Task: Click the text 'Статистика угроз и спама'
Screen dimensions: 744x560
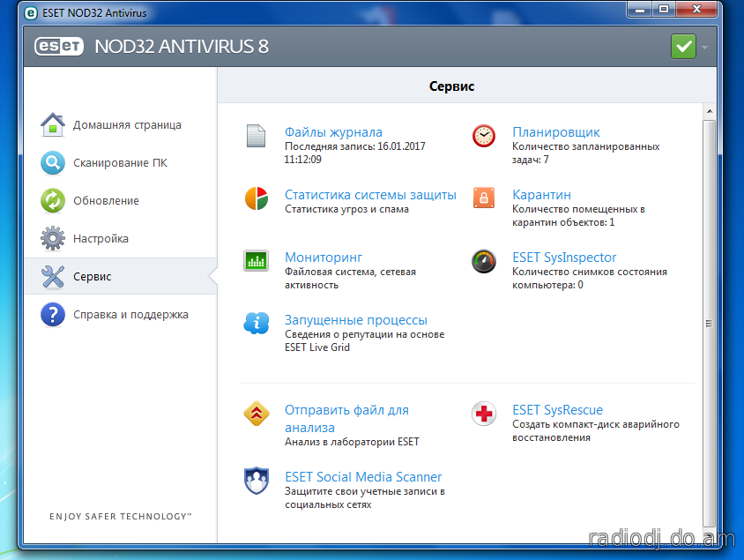Action: (346, 209)
